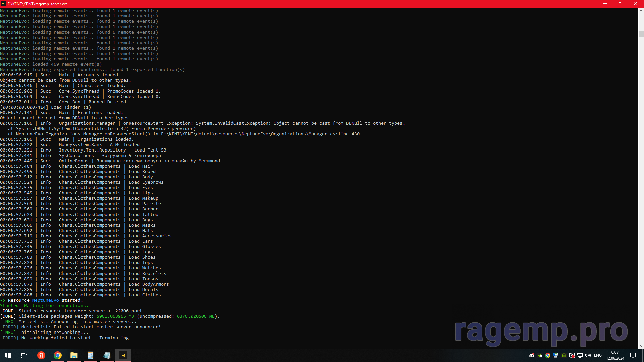
Task: Open the Windows Update alert tray icon
Action: 572,355
